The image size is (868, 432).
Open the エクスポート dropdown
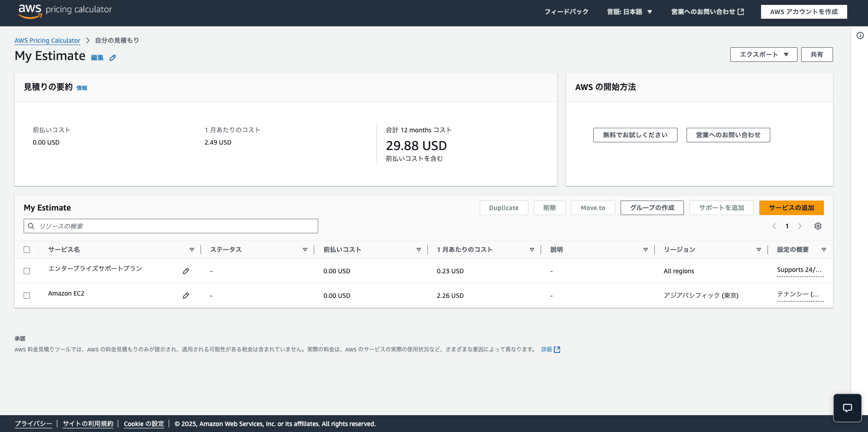point(763,55)
